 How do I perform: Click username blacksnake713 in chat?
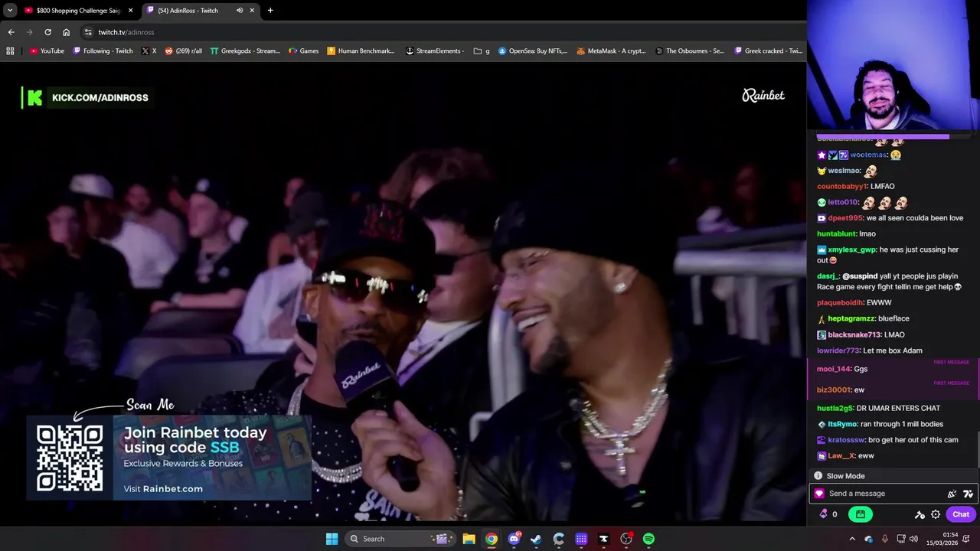tap(854, 334)
